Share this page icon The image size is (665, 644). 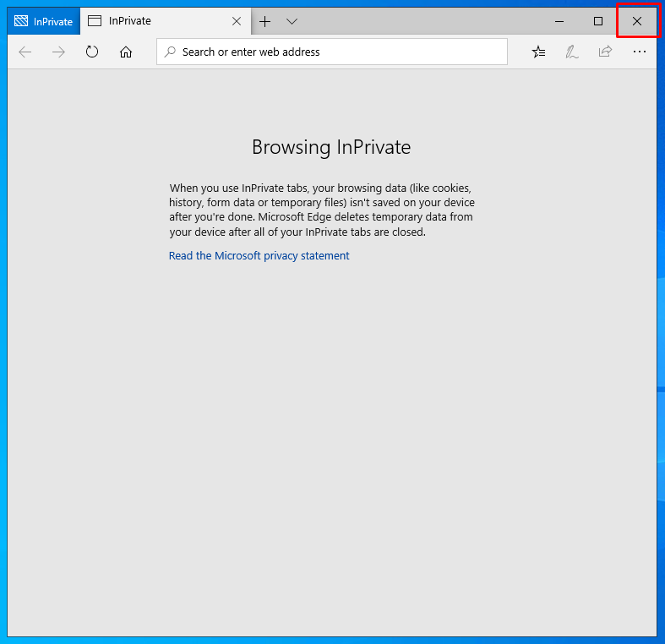tap(605, 52)
